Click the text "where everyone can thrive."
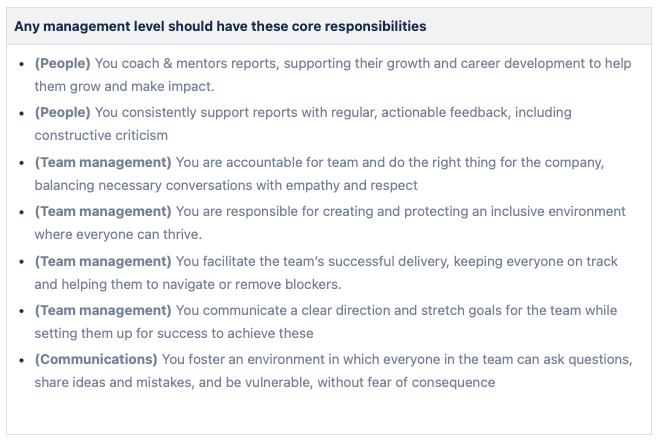659x445 pixels. (x=118, y=234)
